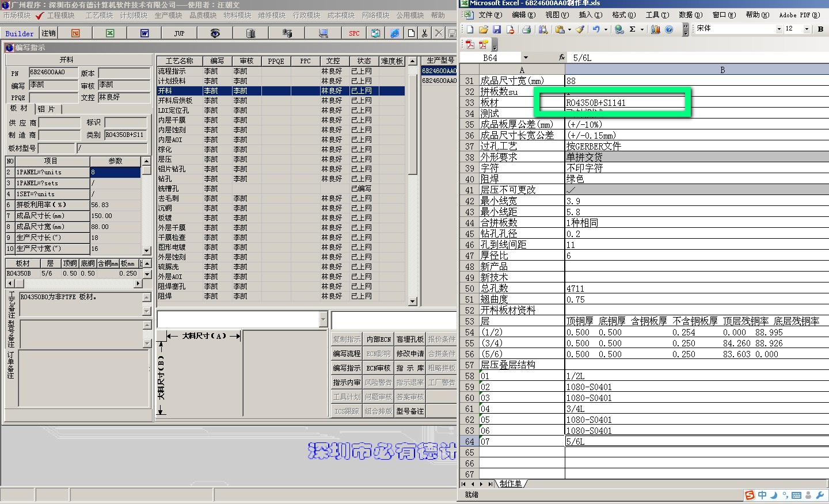This screenshot has width=829, height=504.
Task: Open the font name 宋体 dropdown
Action: click(x=779, y=29)
